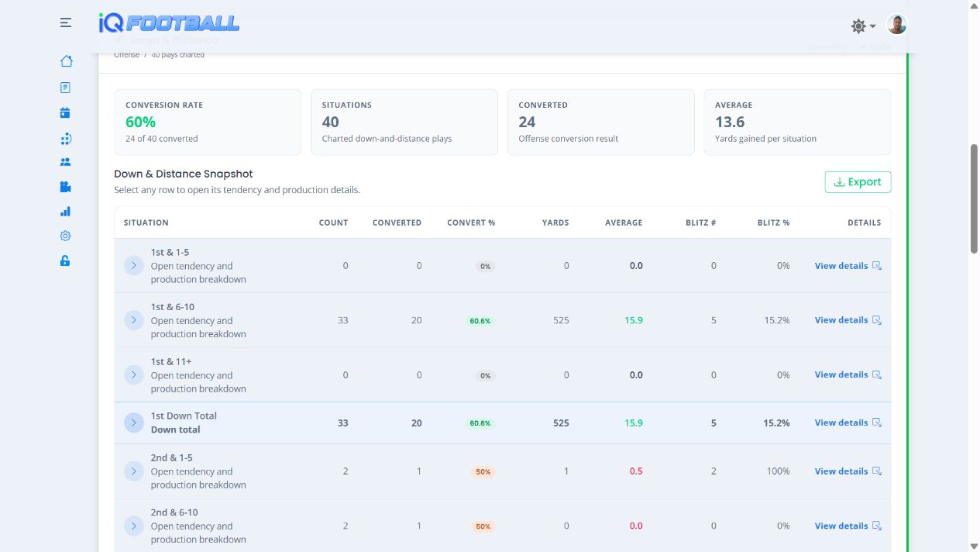980x552 pixels.
Task: Open the video camera icon in the sidebar
Action: pyautogui.click(x=65, y=187)
